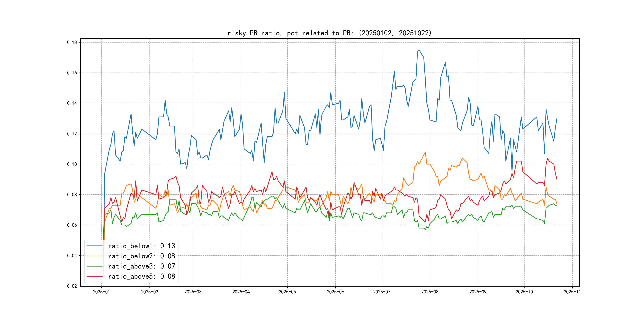Screen dimensions: 644x322
Task: Click the 2025-01 x-axis tick label
Action: tap(101, 292)
